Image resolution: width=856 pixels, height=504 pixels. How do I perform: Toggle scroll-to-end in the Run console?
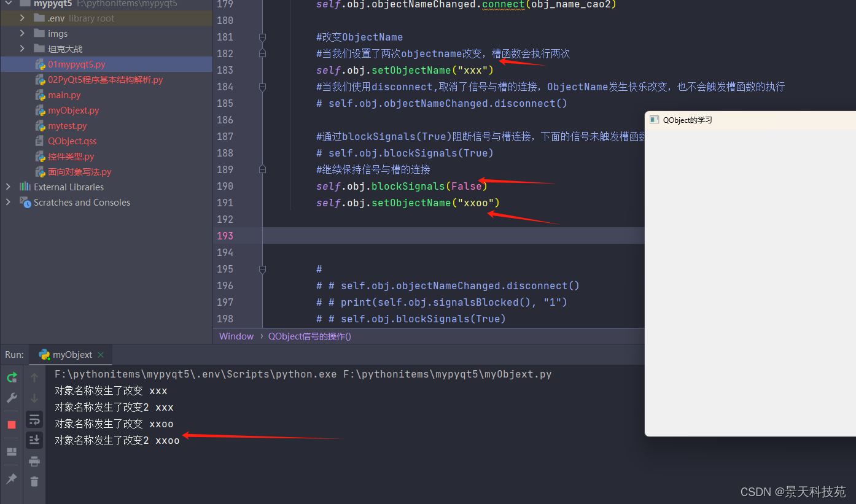[34, 440]
